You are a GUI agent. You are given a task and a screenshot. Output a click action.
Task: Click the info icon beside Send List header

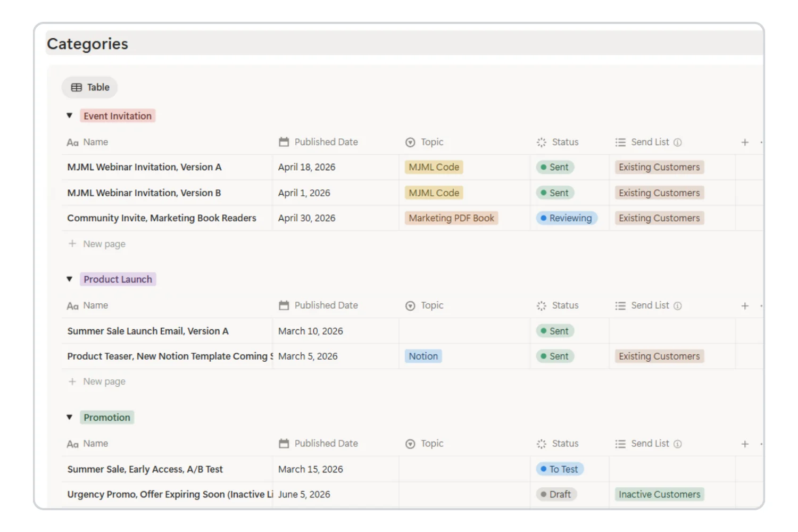click(677, 142)
